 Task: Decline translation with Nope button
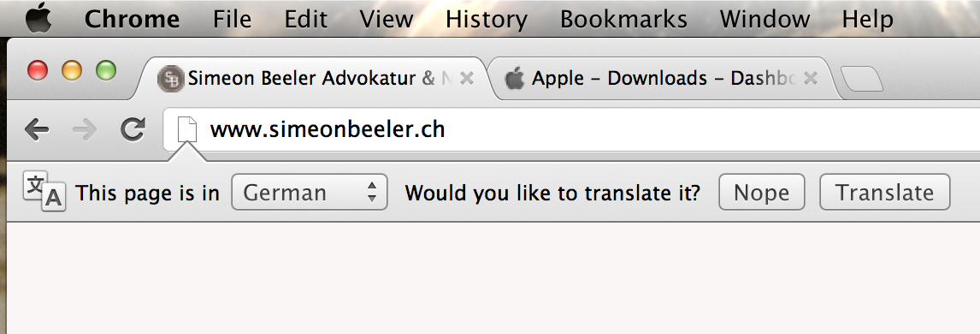[761, 192]
